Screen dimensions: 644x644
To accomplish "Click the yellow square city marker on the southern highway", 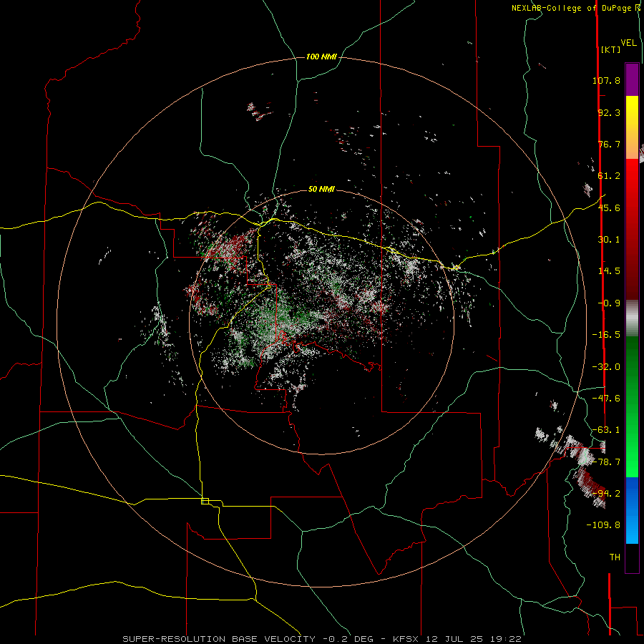I will click(205, 501).
